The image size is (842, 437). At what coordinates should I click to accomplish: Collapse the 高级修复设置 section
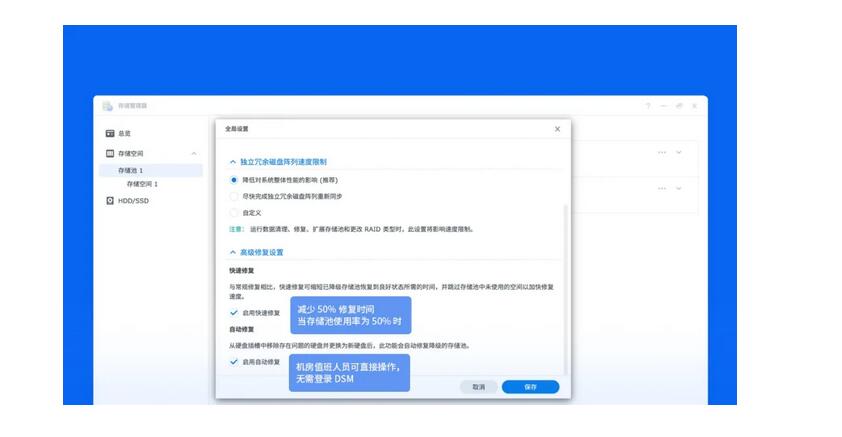(234, 252)
